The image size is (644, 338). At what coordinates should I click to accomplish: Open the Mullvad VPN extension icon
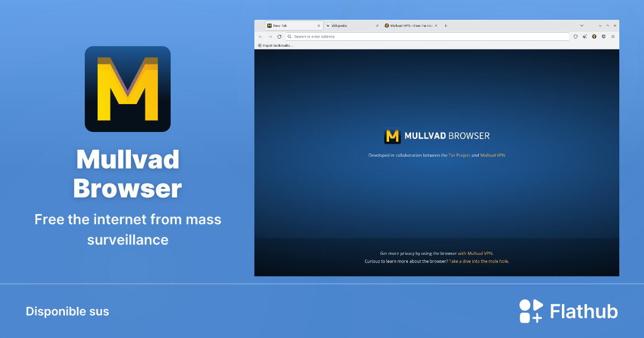[594, 36]
